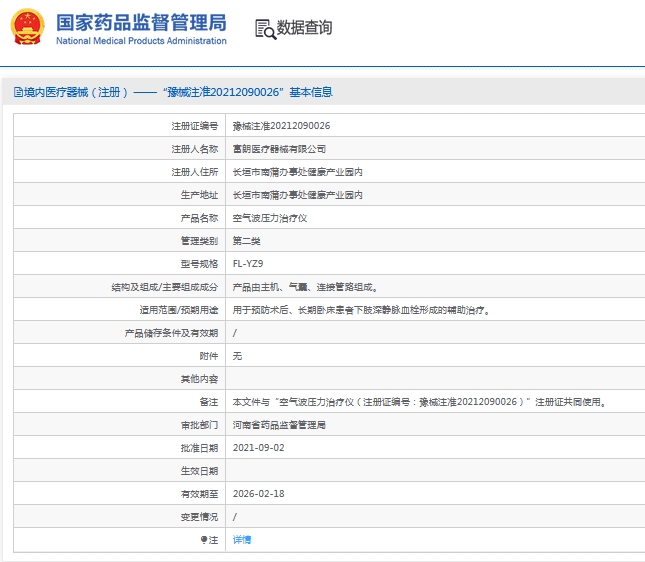Click the 管理类别 label cell
The height and width of the screenshot is (562, 645).
pos(120,241)
